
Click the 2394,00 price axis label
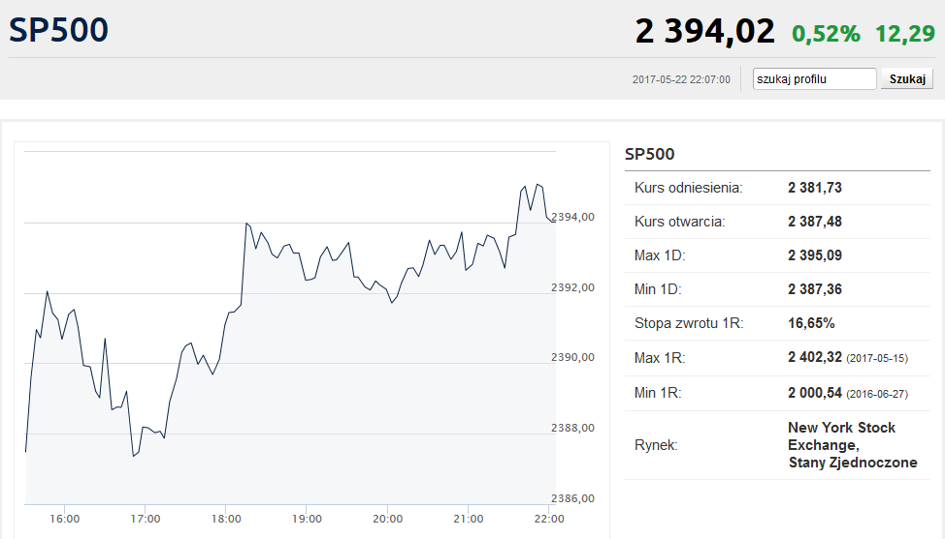click(x=573, y=217)
